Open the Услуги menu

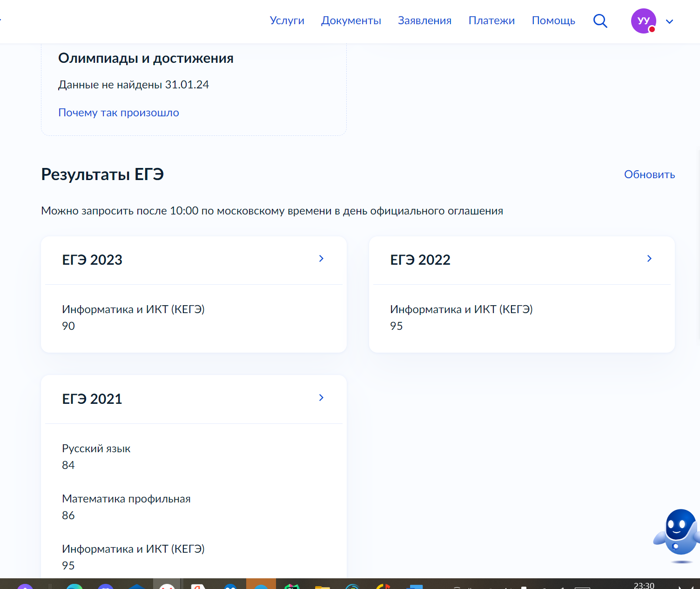tap(287, 21)
